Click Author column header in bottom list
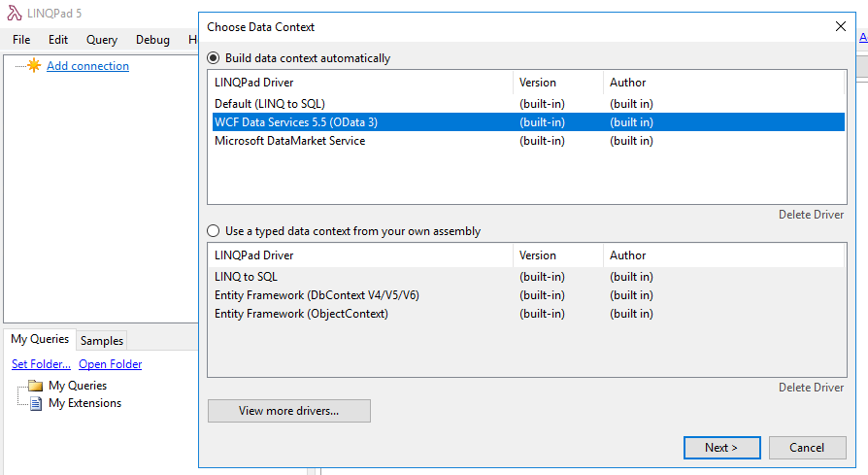 [x=723, y=255]
